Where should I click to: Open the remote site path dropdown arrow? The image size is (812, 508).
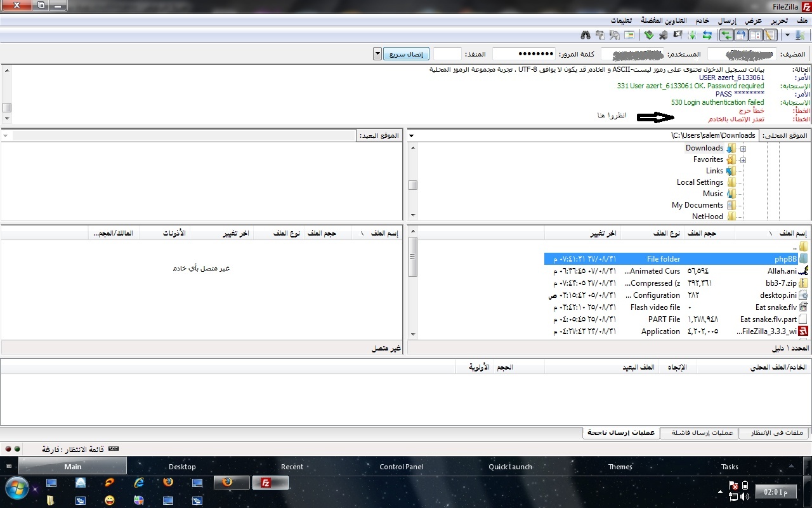coord(6,135)
